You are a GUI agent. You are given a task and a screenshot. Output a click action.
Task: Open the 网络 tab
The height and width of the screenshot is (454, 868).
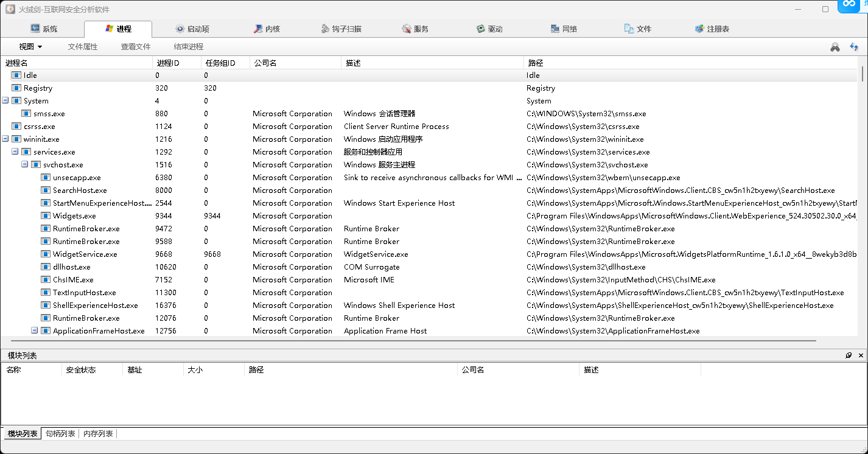pyautogui.click(x=564, y=29)
